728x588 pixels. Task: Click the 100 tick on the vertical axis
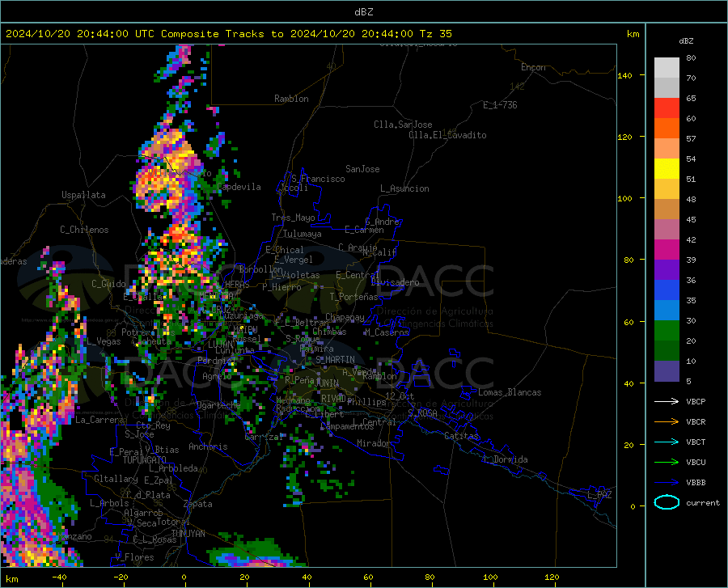(624, 199)
